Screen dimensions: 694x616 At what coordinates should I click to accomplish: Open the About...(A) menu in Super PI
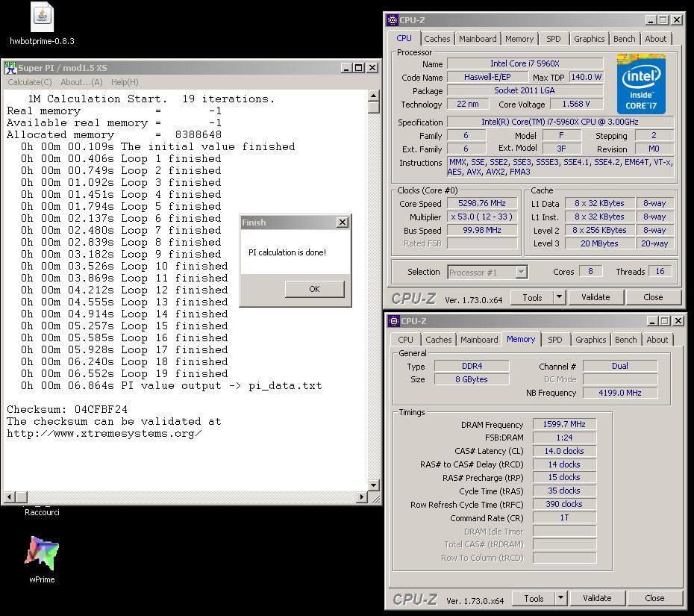81,82
